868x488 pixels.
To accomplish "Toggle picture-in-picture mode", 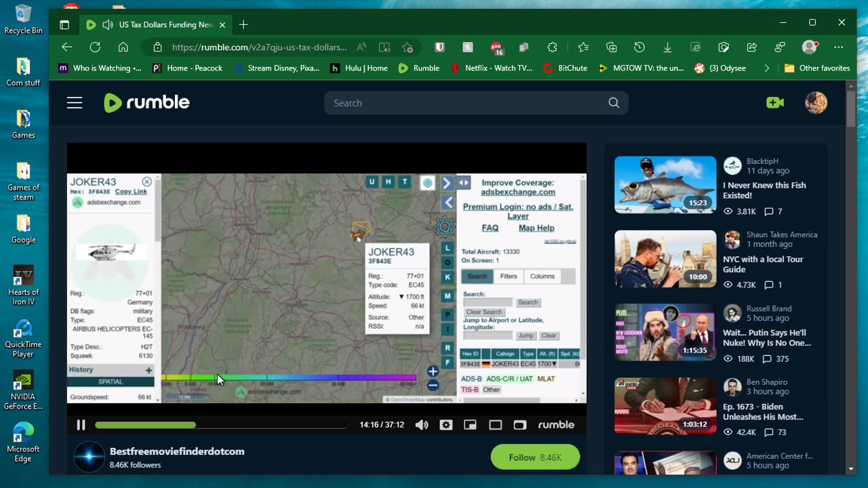I will pos(470,425).
